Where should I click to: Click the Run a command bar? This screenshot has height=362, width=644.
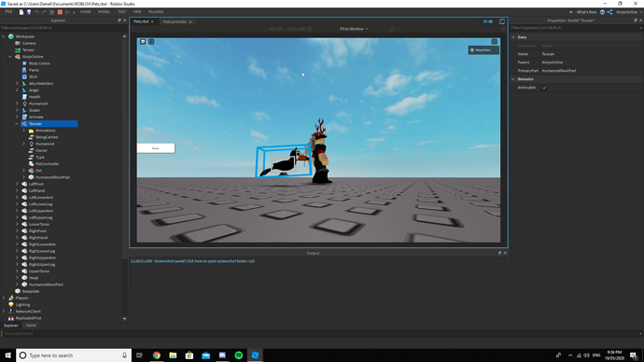pos(320,333)
